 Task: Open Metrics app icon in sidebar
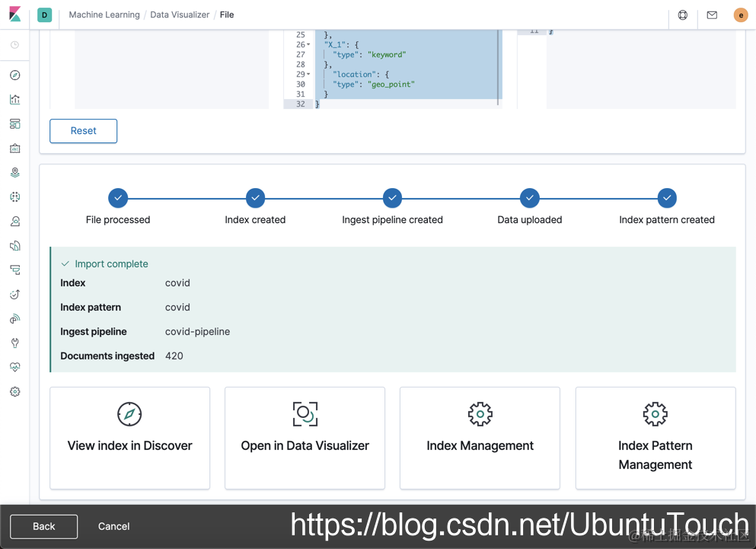point(15,221)
